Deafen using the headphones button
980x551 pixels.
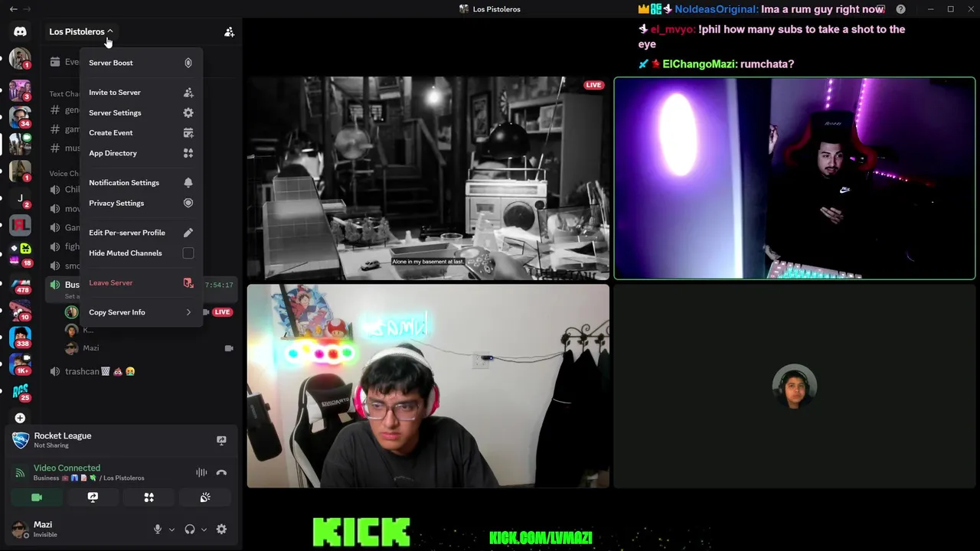(190, 529)
